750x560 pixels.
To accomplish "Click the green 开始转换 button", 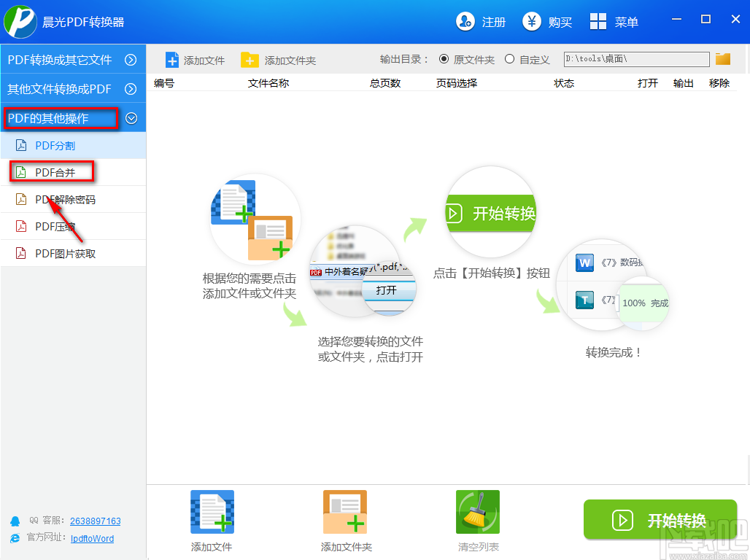I will click(x=660, y=519).
